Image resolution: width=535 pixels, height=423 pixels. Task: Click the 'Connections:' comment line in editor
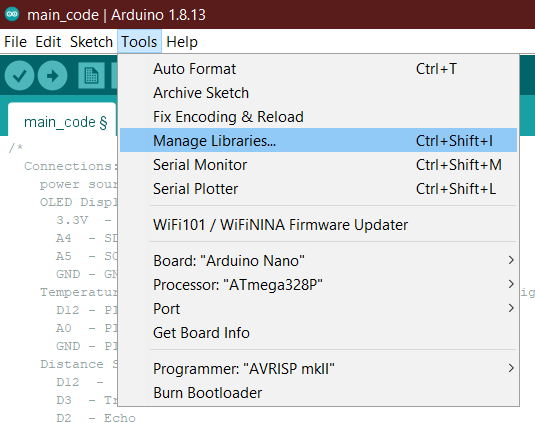[71, 166]
